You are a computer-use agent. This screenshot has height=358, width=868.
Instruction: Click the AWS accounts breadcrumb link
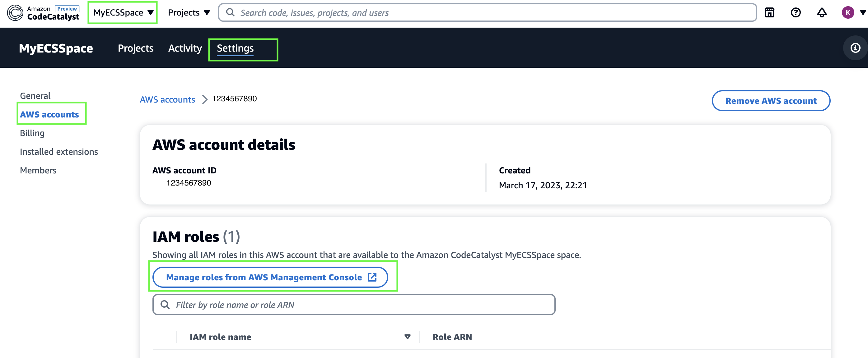[x=167, y=99]
